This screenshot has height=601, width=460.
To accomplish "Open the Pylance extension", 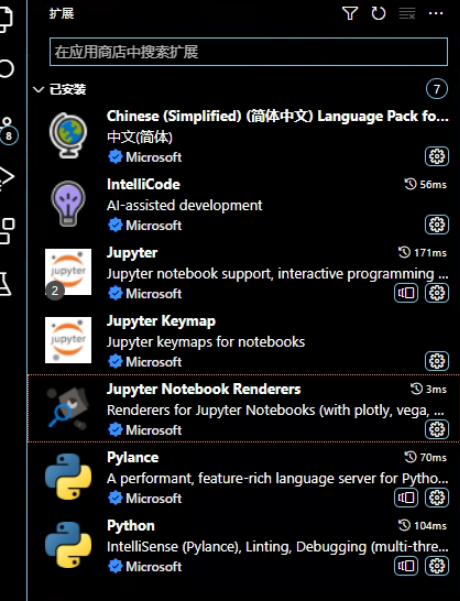I will pos(243,477).
